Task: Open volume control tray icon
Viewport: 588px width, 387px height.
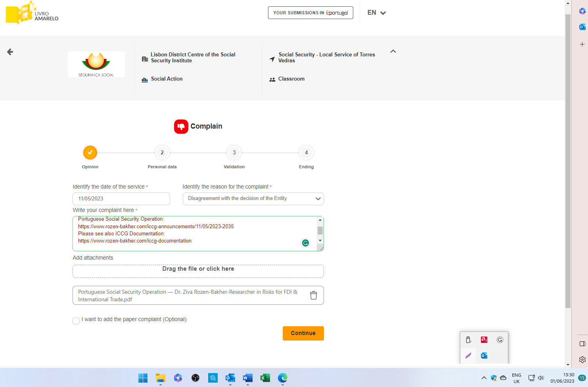Action: pos(541,378)
